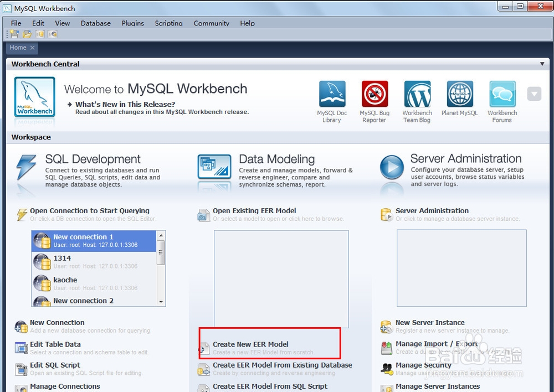Click the database cylinder toolbar icon
The height and width of the screenshot is (392, 554).
pos(40,34)
